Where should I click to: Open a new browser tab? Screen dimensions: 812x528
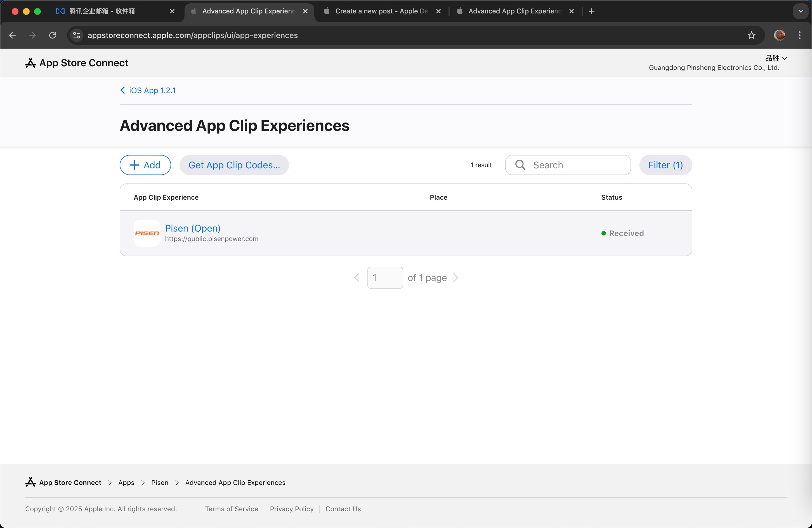[x=592, y=11]
